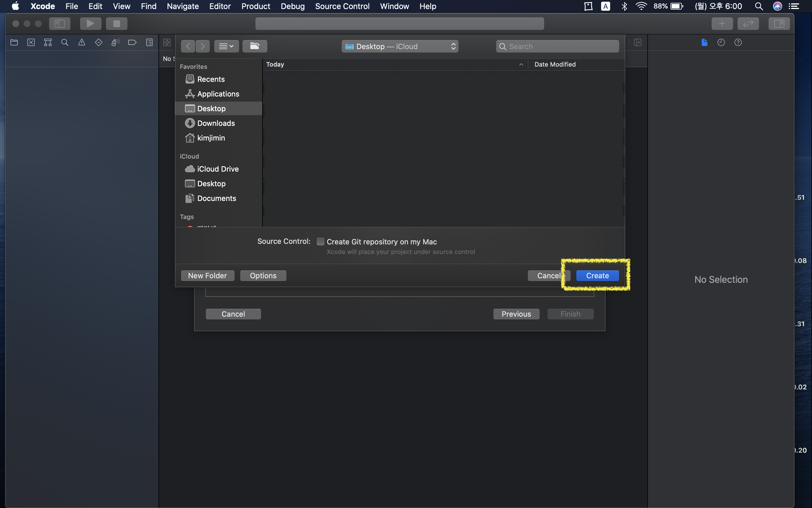The image size is (812, 508).
Task: Open the Symbol navigator icon
Action: pyautogui.click(x=48, y=42)
